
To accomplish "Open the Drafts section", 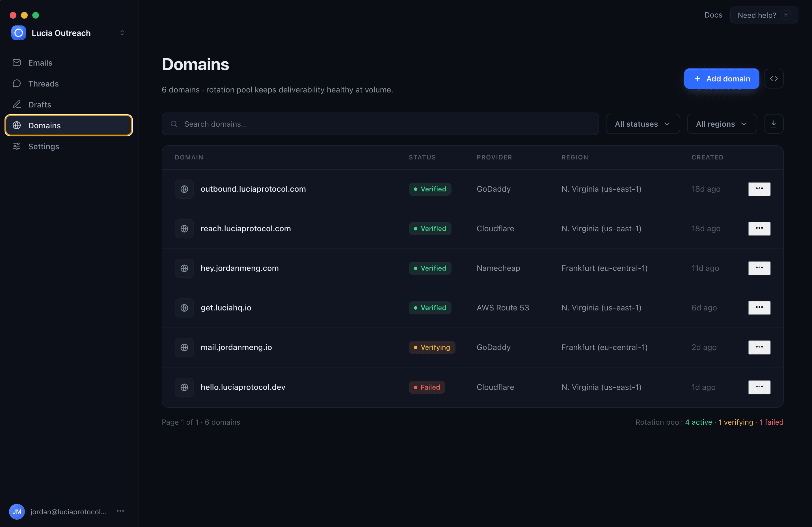I will [x=69, y=104].
